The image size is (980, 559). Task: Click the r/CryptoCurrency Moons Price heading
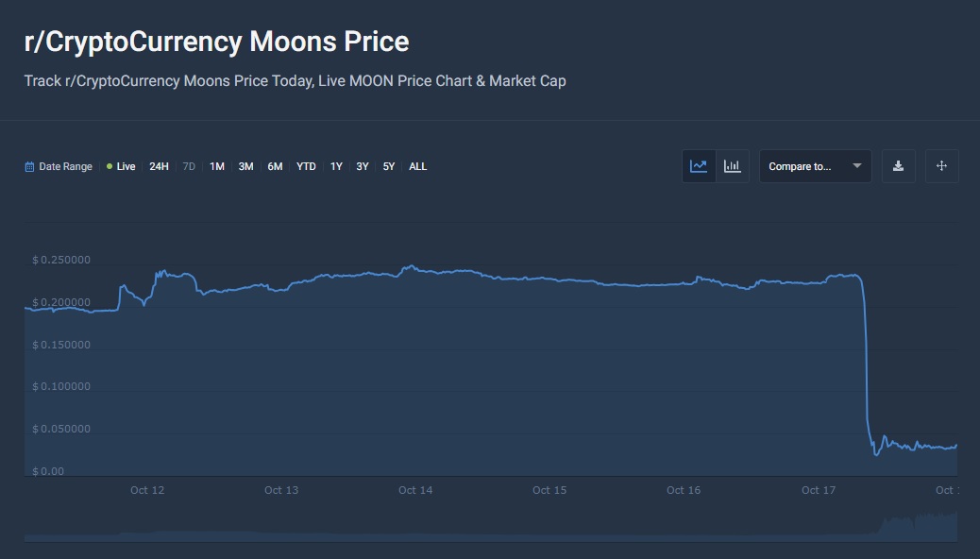tap(216, 41)
